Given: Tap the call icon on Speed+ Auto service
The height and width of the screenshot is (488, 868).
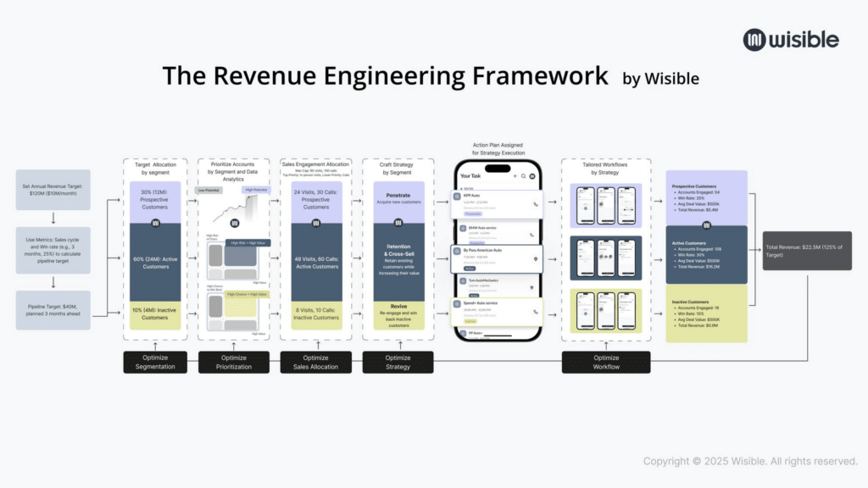Looking at the screenshot, I should [x=536, y=312].
